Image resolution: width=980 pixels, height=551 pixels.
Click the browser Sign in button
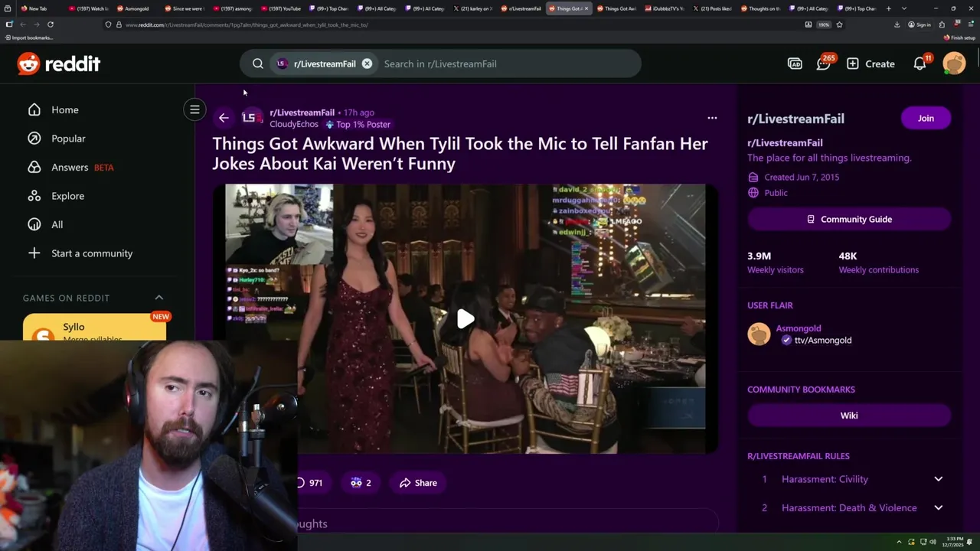point(920,24)
